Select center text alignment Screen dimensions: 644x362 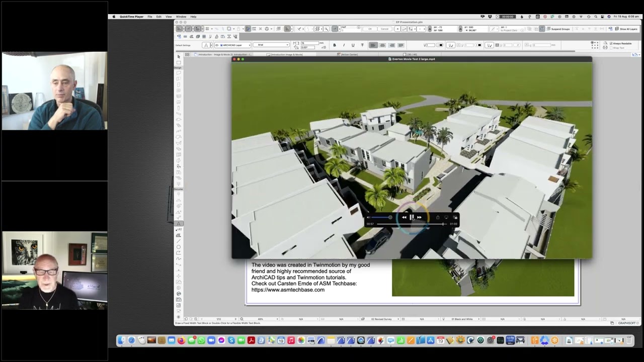pyautogui.click(x=382, y=45)
